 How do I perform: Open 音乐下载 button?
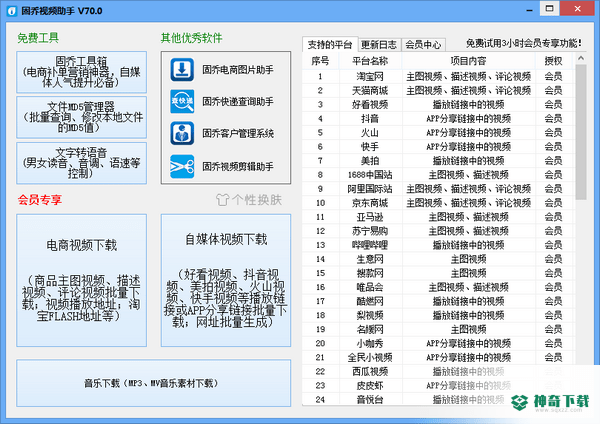[153, 383]
